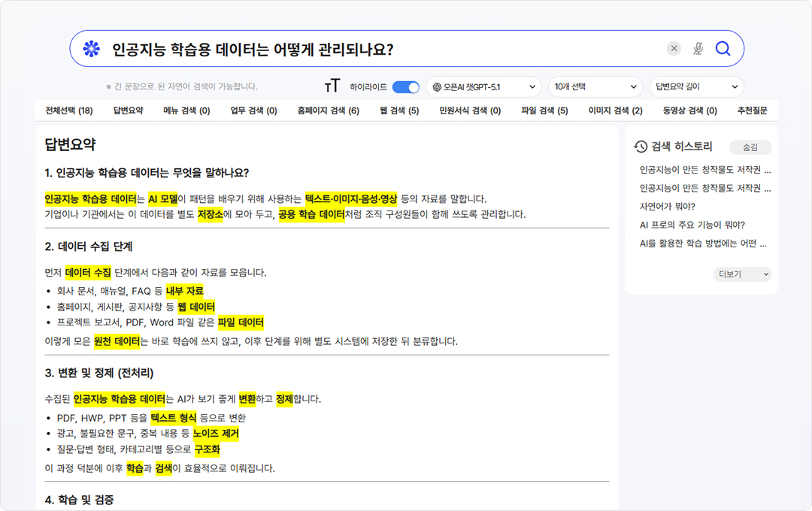Image resolution: width=812 pixels, height=511 pixels.
Task: Select the 파일 검색 (5) tab
Action: click(x=544, y=110)
